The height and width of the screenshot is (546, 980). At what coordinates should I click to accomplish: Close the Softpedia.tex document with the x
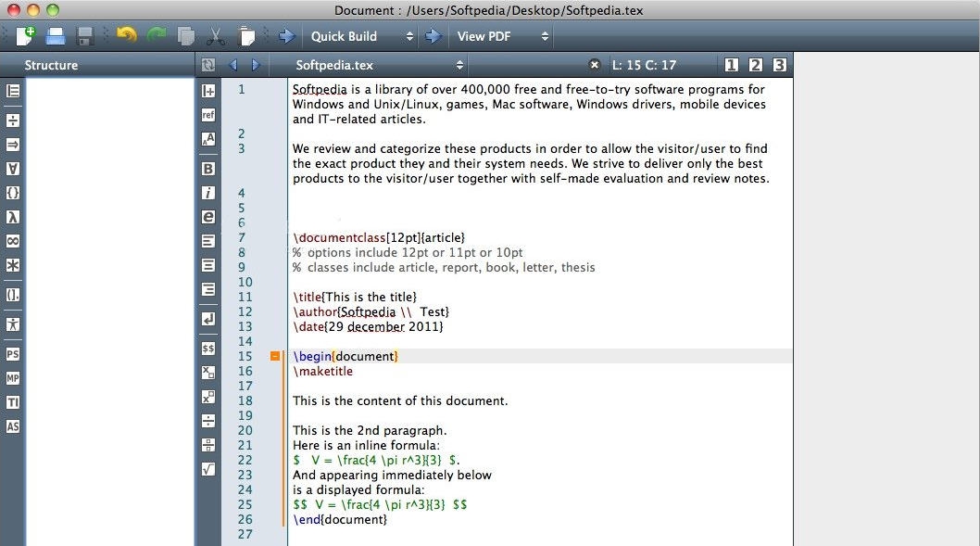click(x=594, y=65)
